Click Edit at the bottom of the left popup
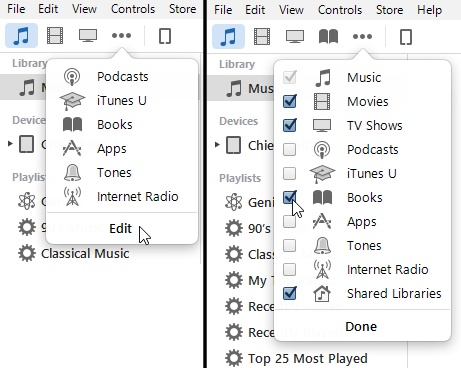This screenshot has width=461, height=368. pos(121,229)
